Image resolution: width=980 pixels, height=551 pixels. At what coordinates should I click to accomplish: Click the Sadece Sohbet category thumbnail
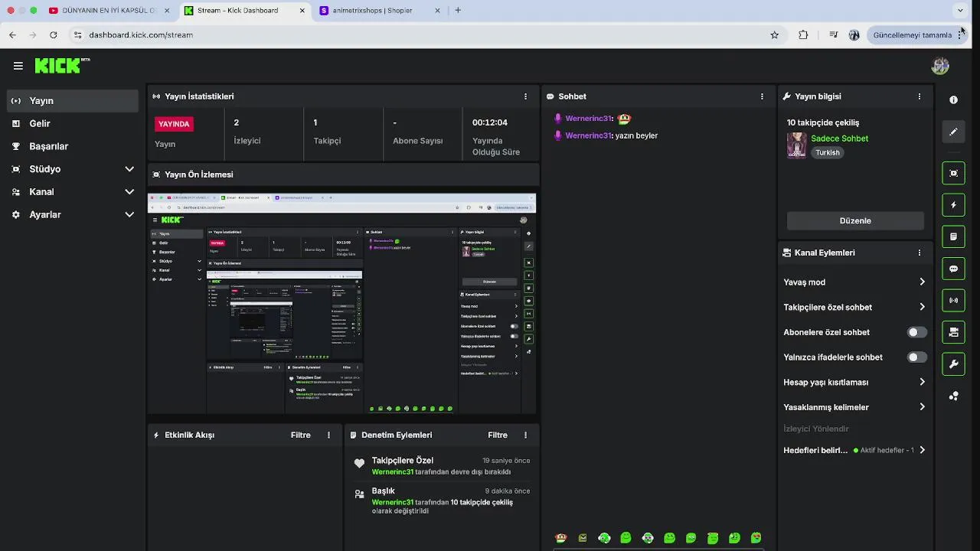[x=797, y=145]
